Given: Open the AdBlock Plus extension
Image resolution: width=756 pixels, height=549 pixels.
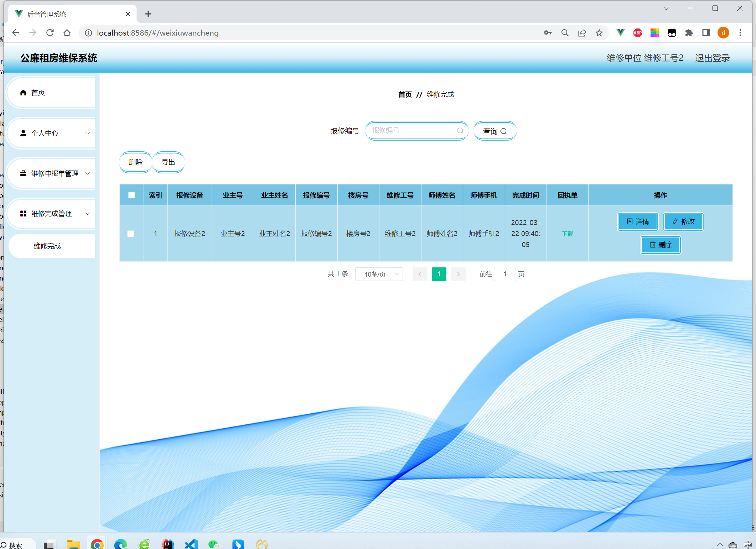Looking at the screenshot, I should 637,33.
